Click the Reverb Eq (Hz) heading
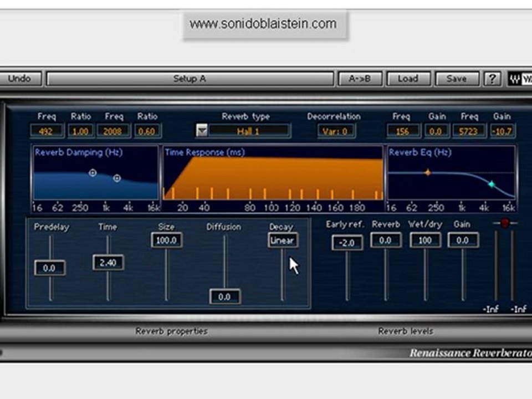The height and width of the screenshot is (399, 532). (420, 152)
